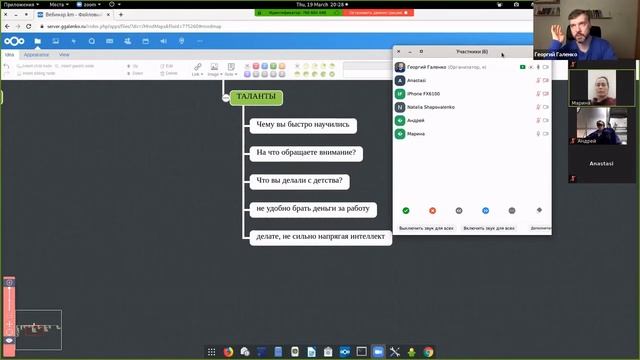Open the Calendar icon in Nextcloud bar
640x360 pixels.
point(145,41)
